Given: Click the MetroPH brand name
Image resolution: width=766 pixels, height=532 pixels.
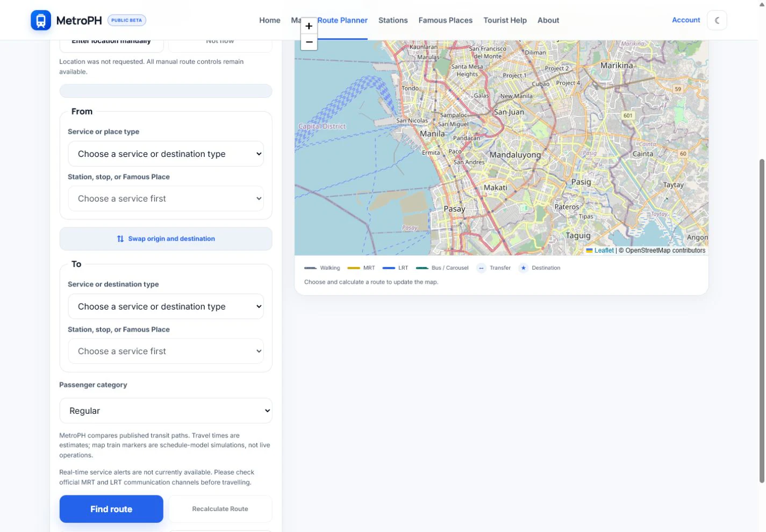Looking at the screenshot, I should (79, 20).
